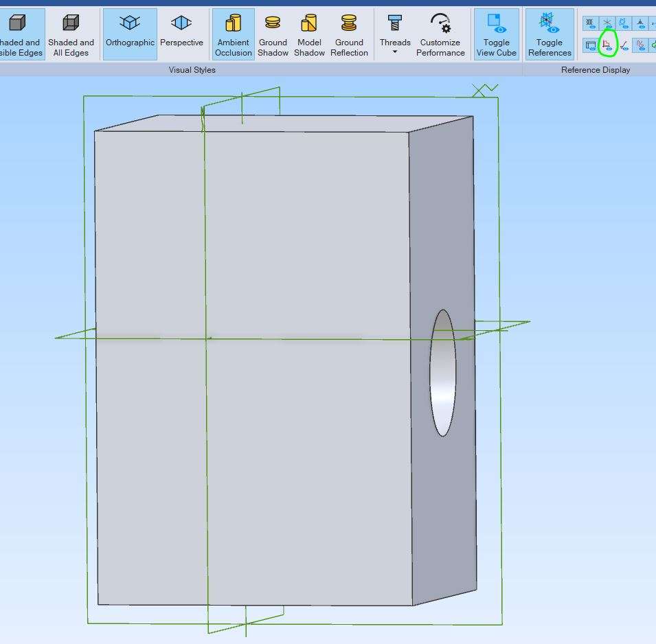
Task: Toggle origin point reference visibility icon
Action: click(x=590, y=23)
